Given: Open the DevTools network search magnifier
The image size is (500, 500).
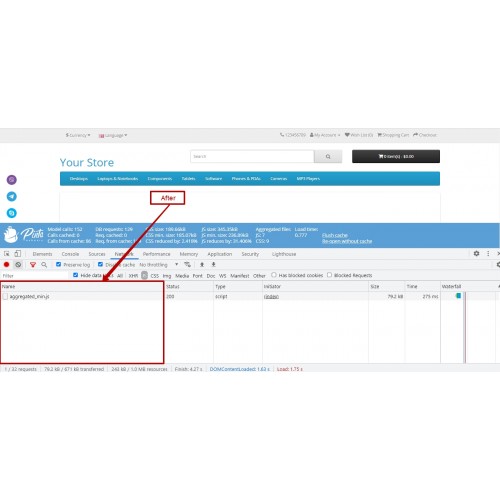Looking at the screenshot, I should coord(44,265).
